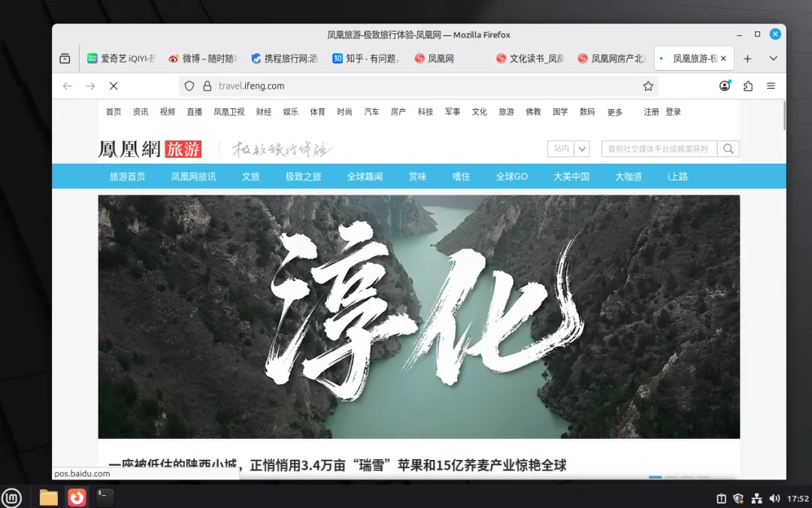Click the 淳化 canyon banner image
The height and width of the screenshot is (508, 812).
coord(419,317)
